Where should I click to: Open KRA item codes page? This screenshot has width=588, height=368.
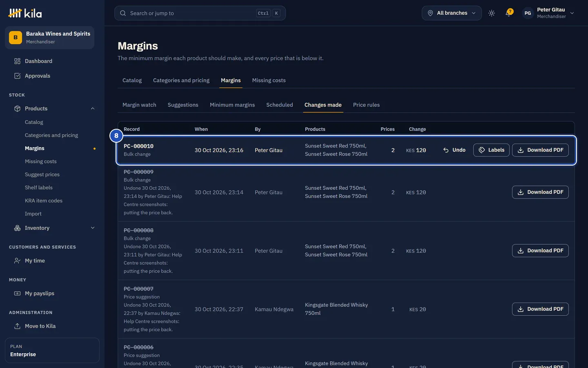[x=44, y=201]
